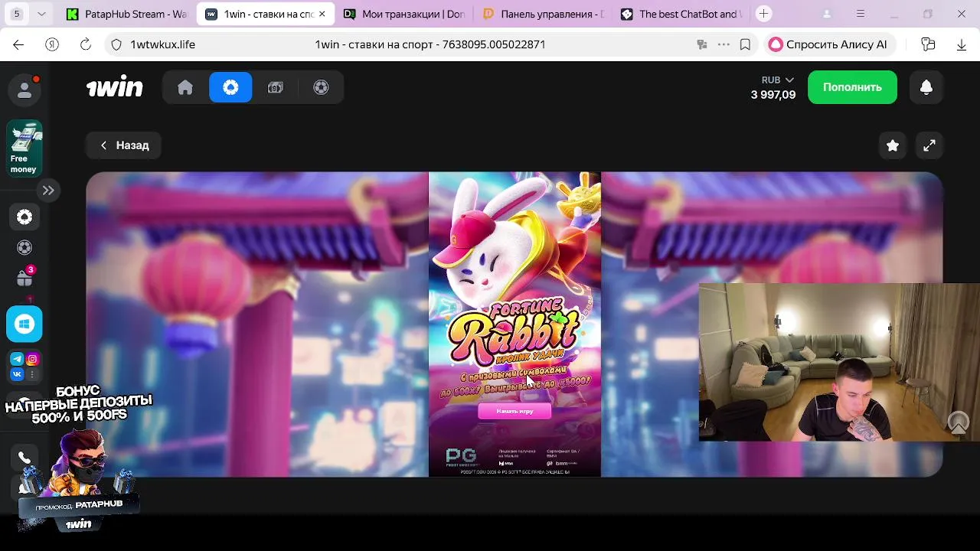Open browser main menu
The height and width of the screenshot is (551, 980).
point(861,14)
